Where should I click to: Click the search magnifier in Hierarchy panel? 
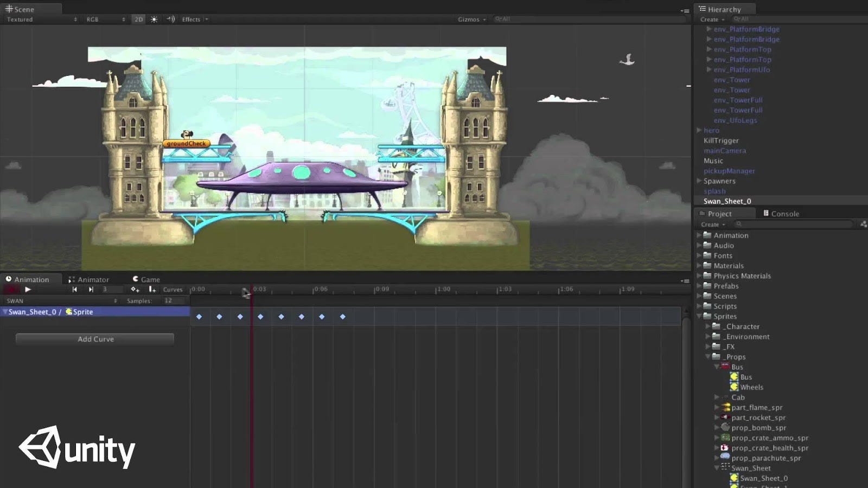(736, 18)
